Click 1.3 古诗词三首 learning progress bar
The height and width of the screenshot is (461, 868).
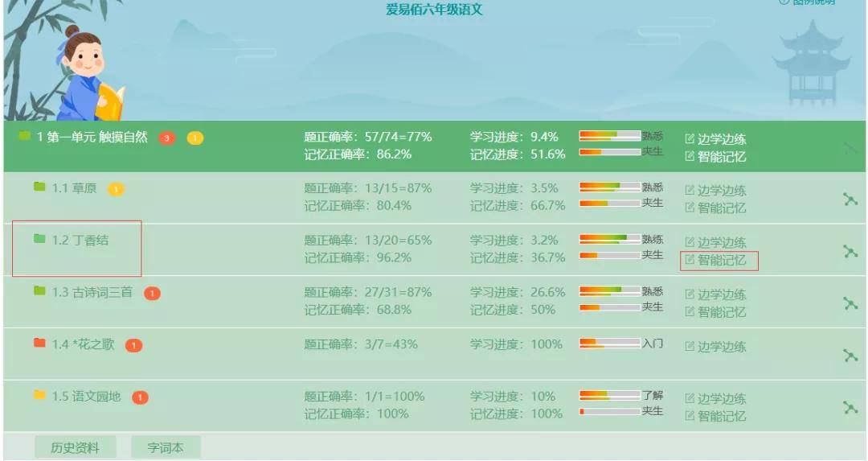[610, 290]
